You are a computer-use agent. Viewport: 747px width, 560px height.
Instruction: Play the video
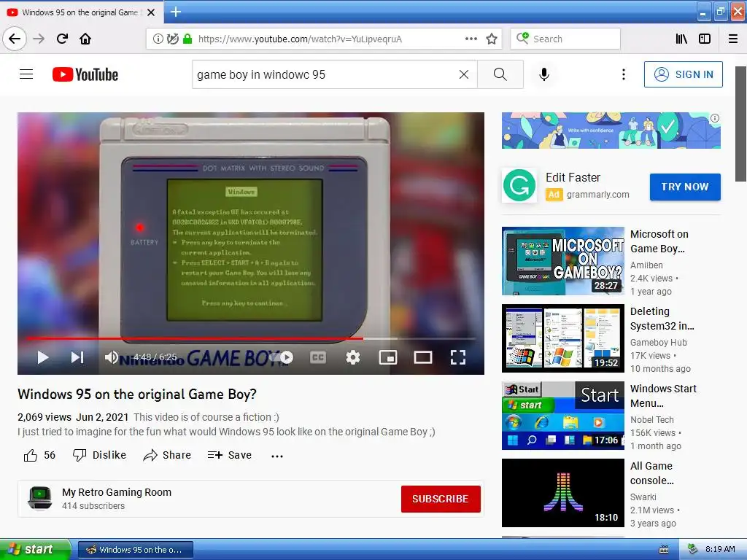pos(43,357)
